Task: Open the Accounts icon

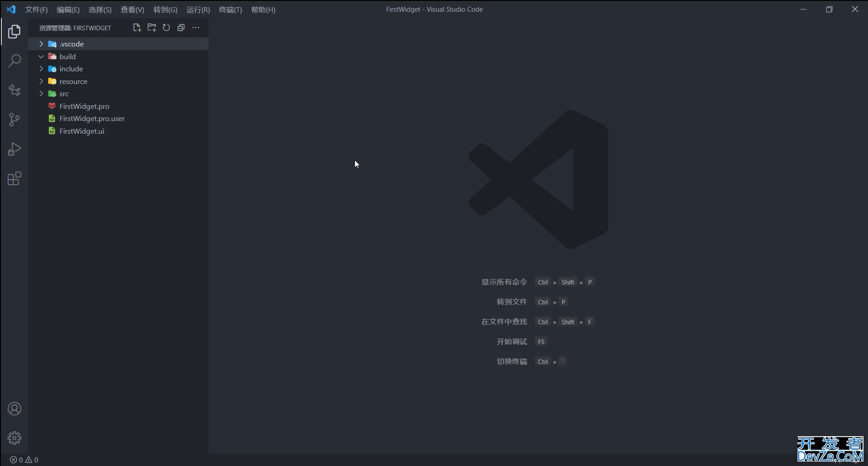Action: (x=14, y=409)
